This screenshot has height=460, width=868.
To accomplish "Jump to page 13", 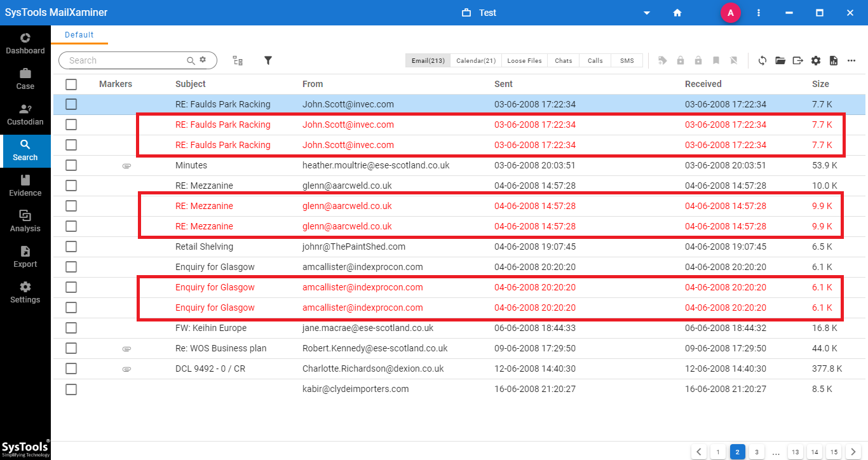I will (795, 452).
